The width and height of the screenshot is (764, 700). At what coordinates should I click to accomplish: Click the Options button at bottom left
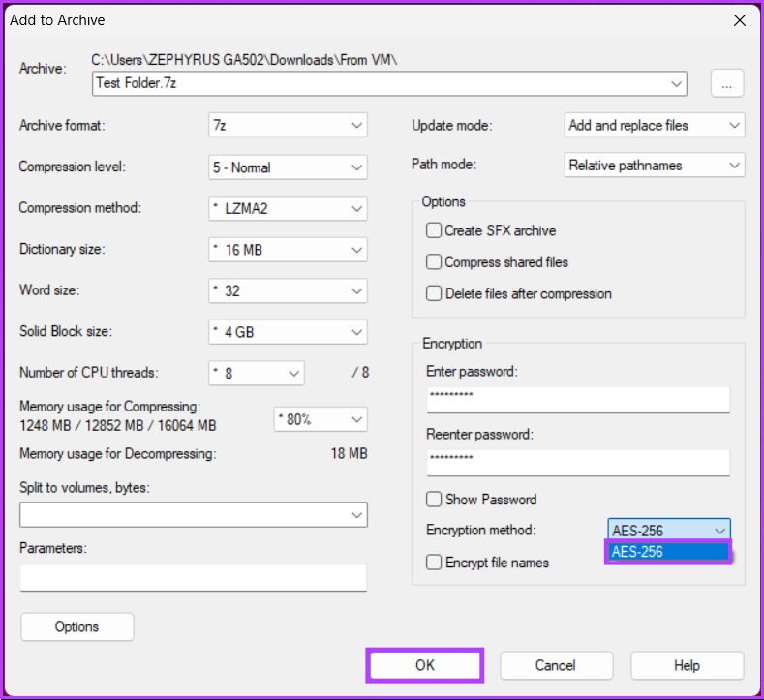tap(77, 626)
